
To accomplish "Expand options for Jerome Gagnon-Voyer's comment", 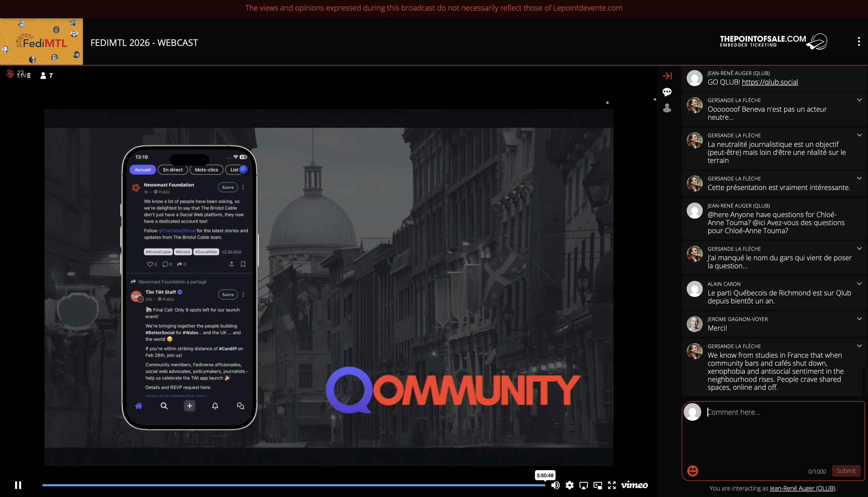I will (859, 319).
